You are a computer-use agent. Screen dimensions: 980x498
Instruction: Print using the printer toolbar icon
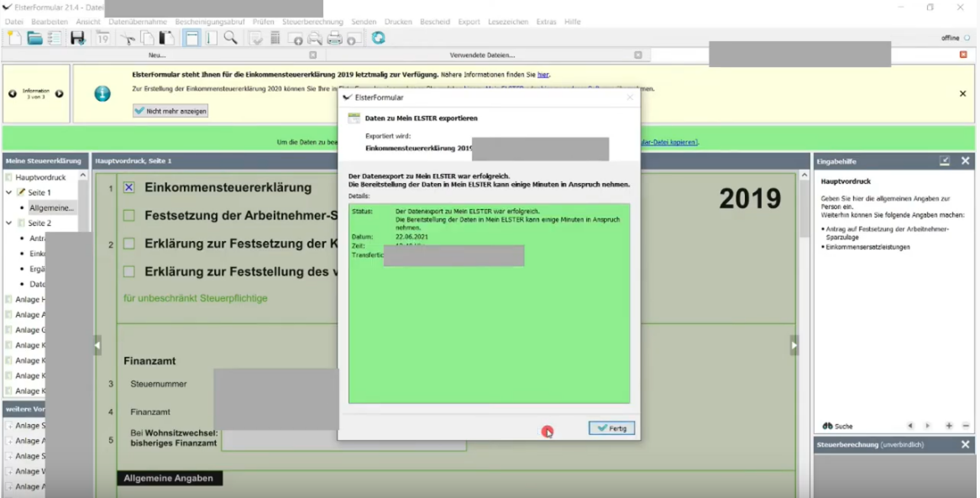pyautogui.click(x=334, y=38)
